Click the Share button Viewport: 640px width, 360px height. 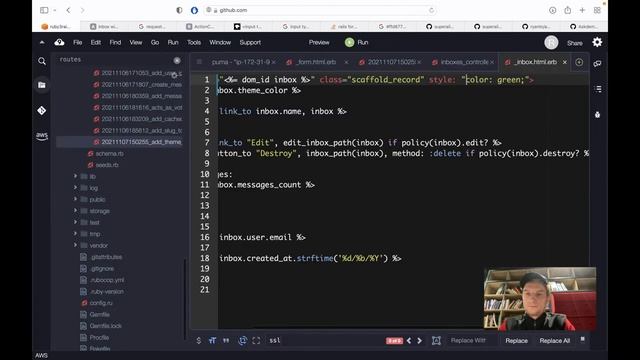[574, 43]
